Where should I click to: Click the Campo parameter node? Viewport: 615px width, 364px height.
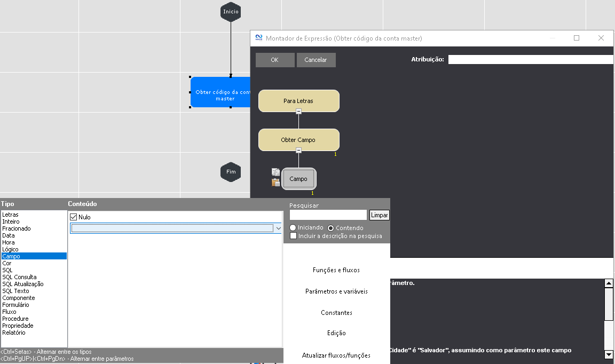pos(299,179)
